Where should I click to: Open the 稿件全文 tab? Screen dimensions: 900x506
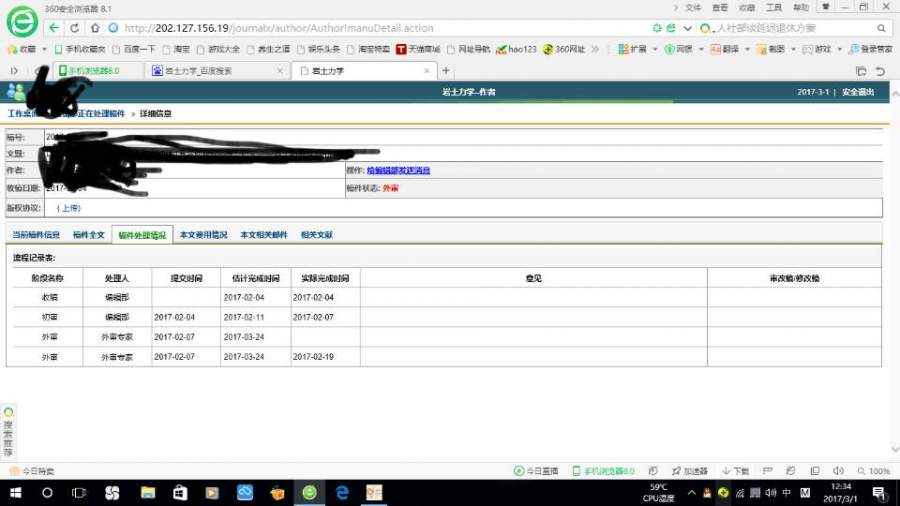click(88, 235)
